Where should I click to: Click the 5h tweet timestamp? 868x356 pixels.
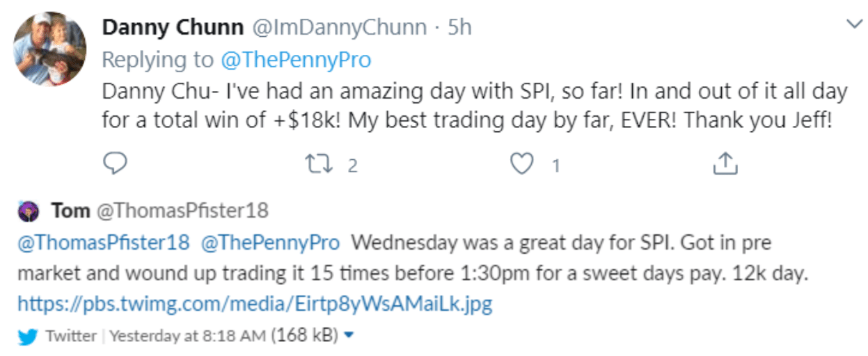[459, 27]
